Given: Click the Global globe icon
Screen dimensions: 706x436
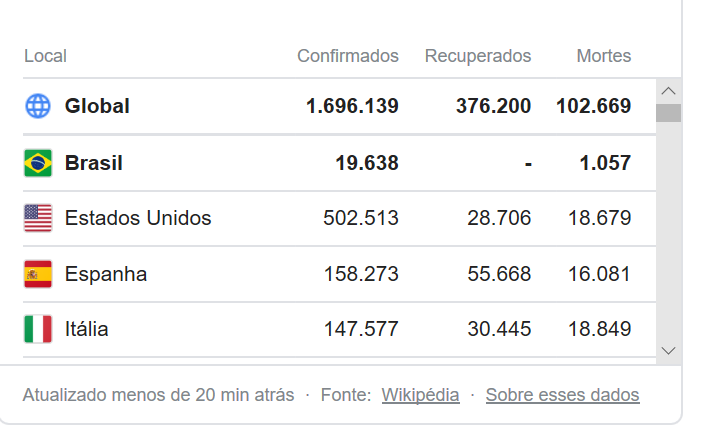Looking at the screenshot, I should point(38,106).
